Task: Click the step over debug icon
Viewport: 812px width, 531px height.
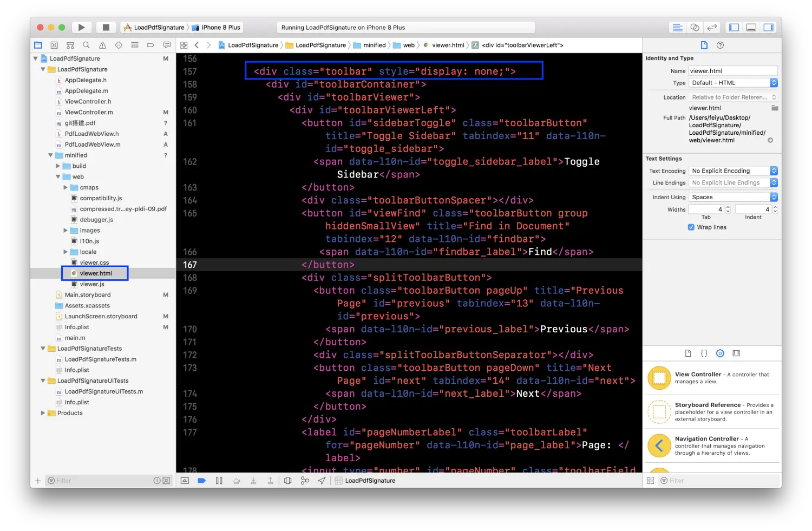Action: (x=236, y=481)
